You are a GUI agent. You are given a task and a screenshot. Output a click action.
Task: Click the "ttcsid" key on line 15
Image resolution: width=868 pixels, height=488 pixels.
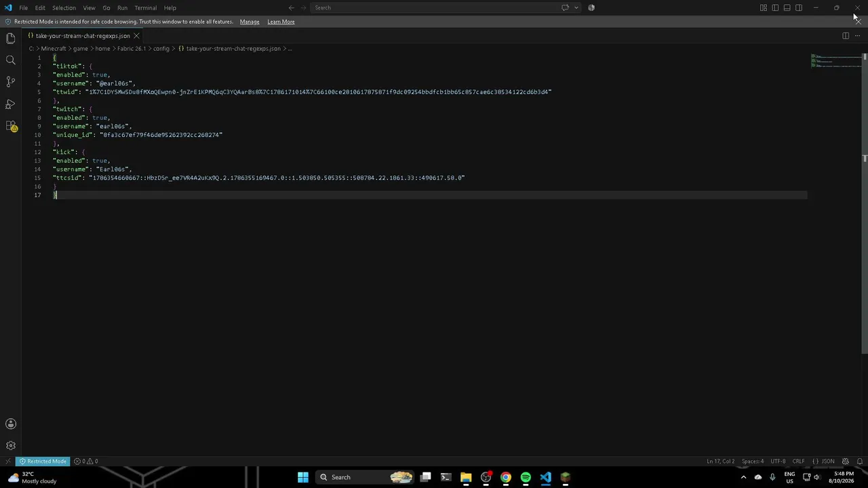point(67,178)
